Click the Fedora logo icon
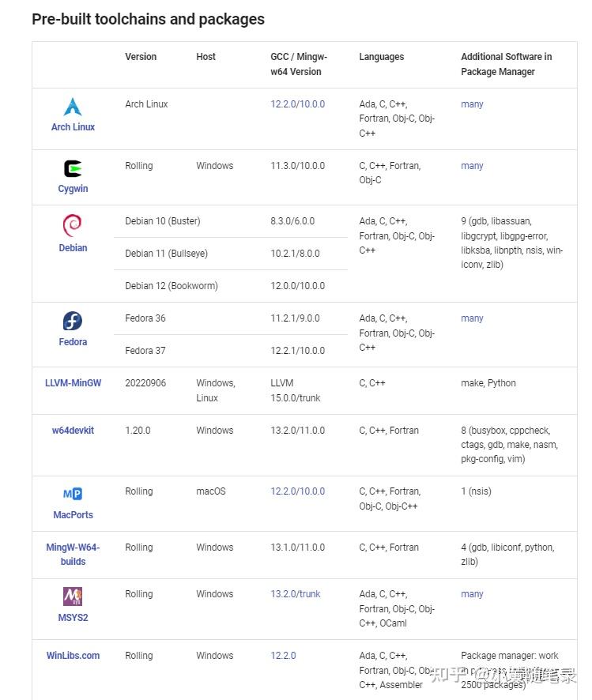The image size is (592, 700). pos(73,321)
